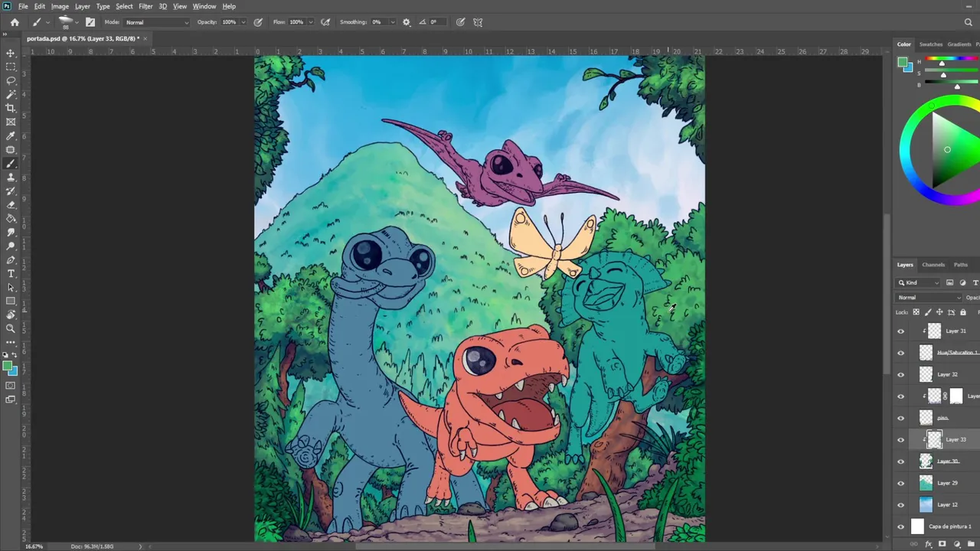
Task: Click the layer style fx icon
Action: (x=929, y=545)
